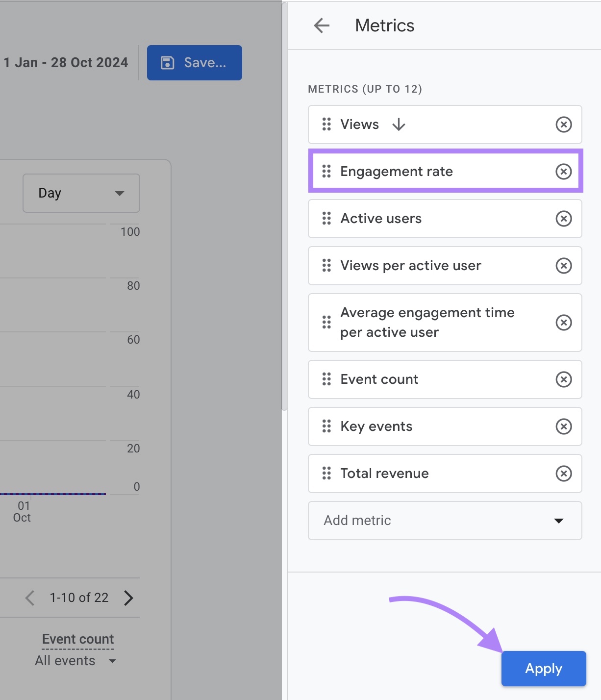Remove the Engagement rate metric
The image size is (601, 700).
pos(564,171)
